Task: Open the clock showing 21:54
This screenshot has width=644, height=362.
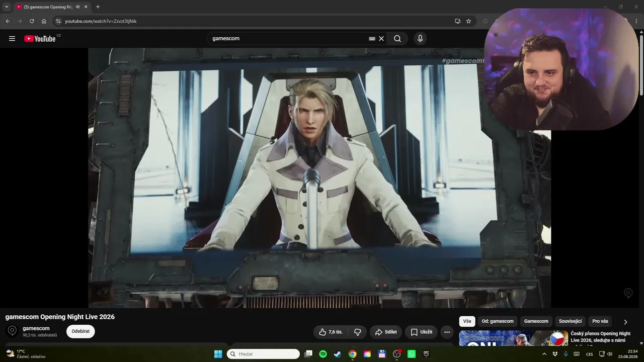Action: 629,354
